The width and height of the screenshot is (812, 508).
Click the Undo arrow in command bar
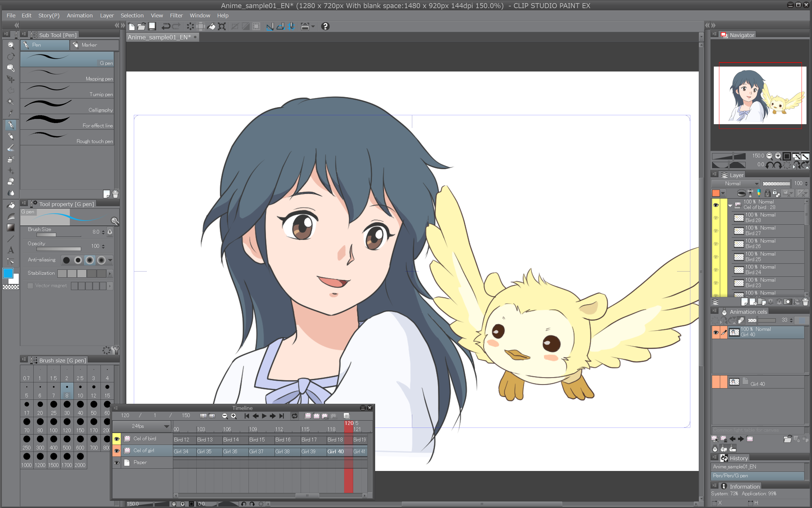[x=165, y=26]
